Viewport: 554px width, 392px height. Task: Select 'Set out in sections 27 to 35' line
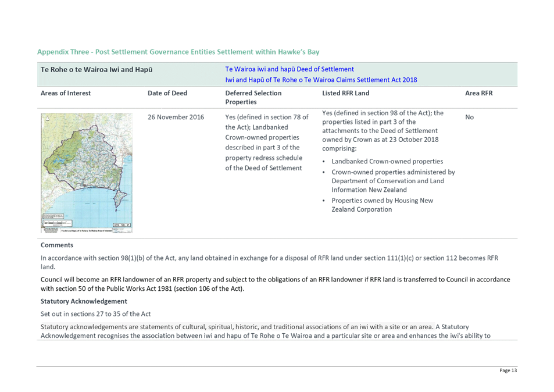[x=95, y=314]
